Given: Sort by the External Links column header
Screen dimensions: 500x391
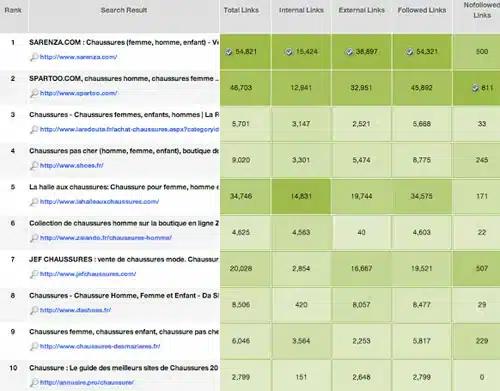Looking at the screenshot, I should tap(362, 10).
